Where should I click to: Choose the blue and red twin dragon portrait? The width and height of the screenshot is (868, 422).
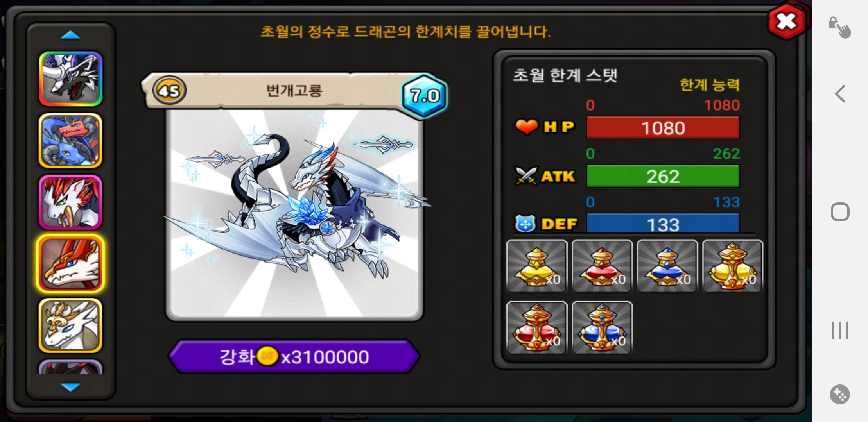[x=71, y=141]
